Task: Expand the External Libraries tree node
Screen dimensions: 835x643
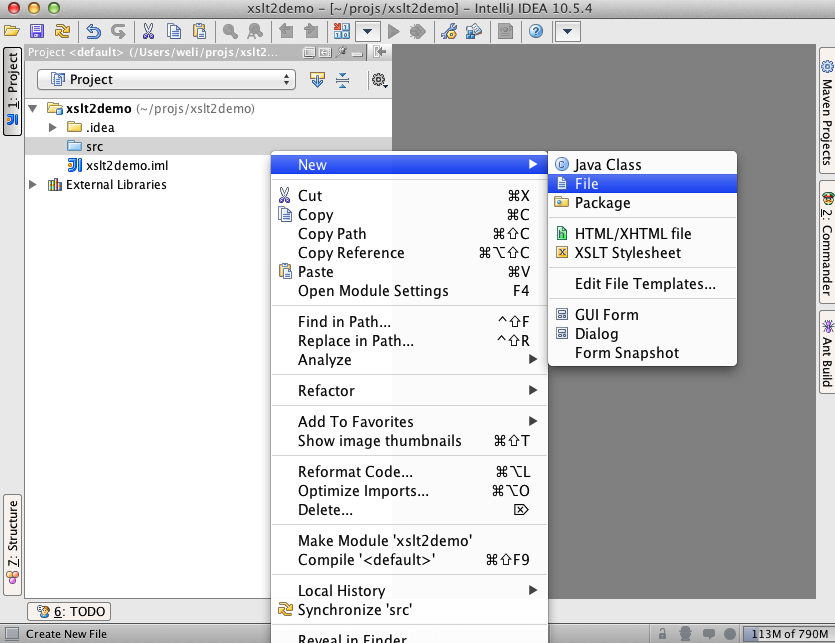Action: point(33,185)
